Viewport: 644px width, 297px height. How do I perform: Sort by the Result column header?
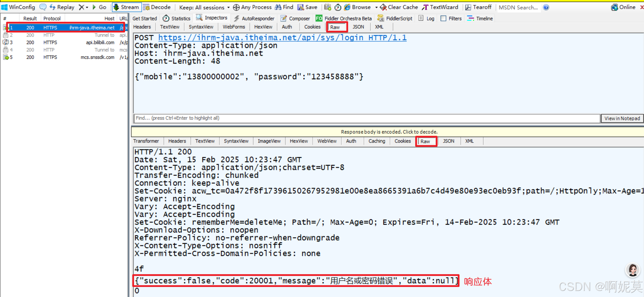[30, 19]
